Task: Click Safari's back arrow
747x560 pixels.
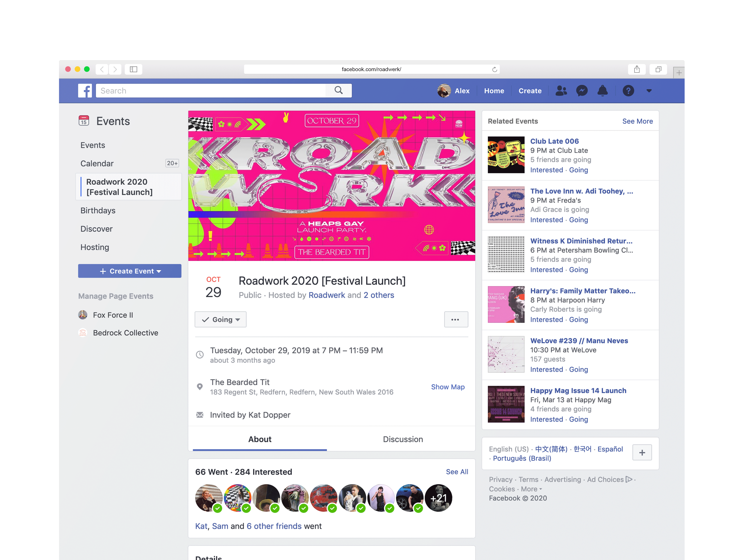Action: [102, 69]
